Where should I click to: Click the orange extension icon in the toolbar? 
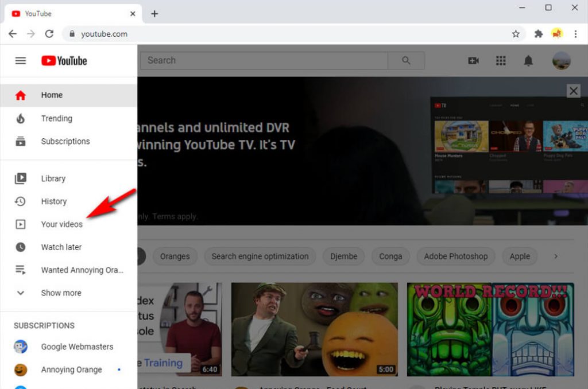point(557,34)
